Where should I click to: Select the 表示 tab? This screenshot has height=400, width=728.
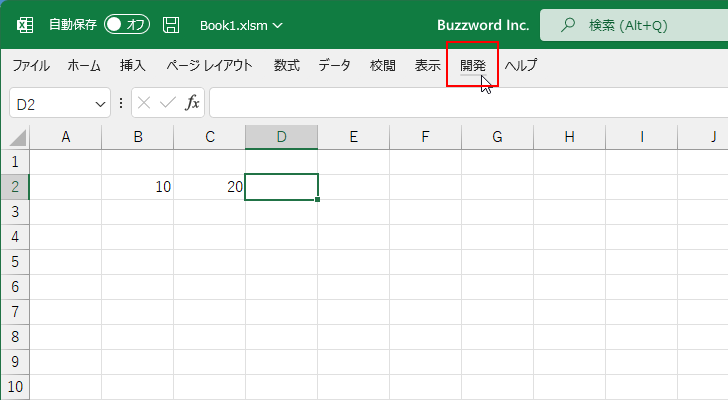pyautogui.click(x=428, y=65)
